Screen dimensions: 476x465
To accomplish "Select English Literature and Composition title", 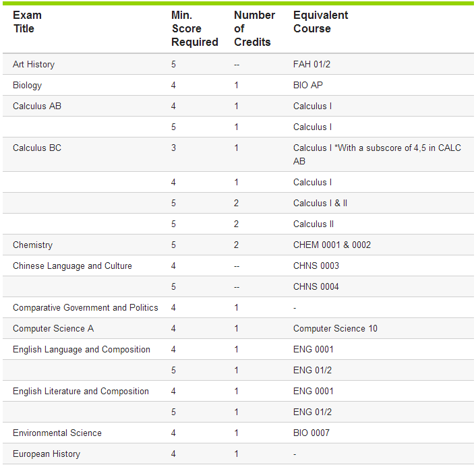I will tap(81, 392).
